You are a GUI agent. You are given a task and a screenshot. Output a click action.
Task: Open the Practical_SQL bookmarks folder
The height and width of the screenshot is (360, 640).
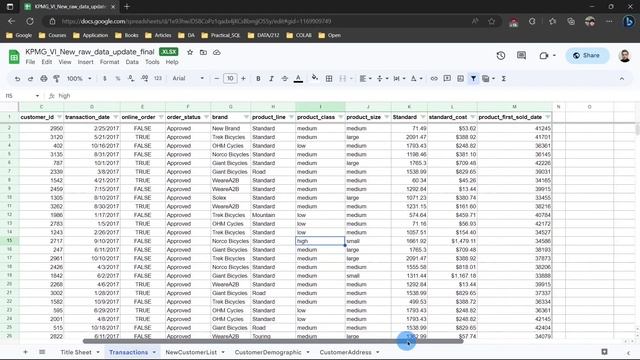point(221,36)
